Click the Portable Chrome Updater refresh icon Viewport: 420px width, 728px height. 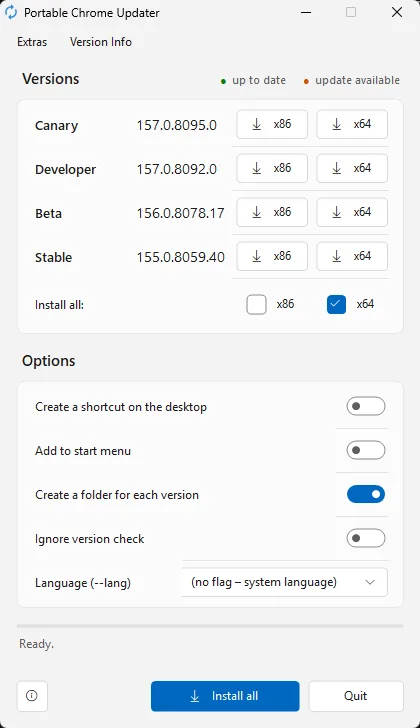point(11,13)
